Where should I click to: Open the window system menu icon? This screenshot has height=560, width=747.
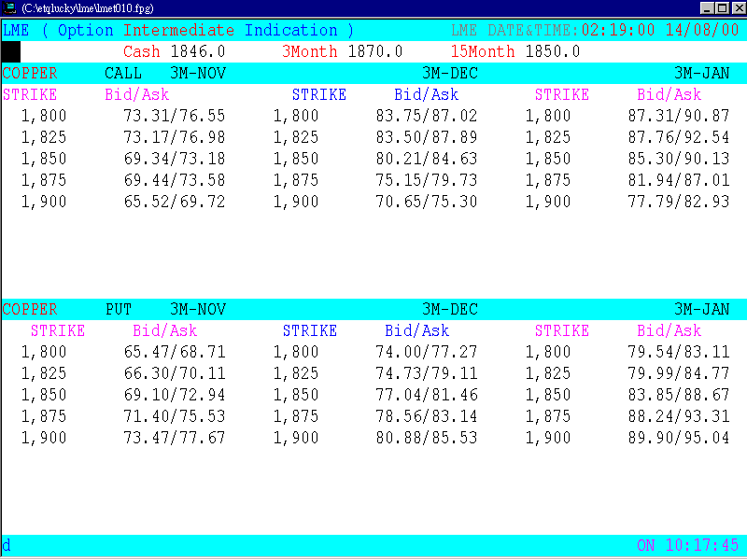click(9, 7)
